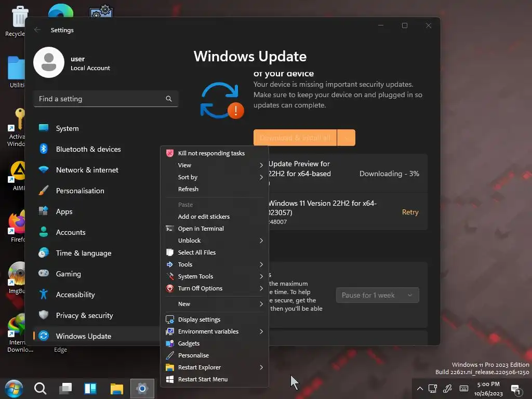The width and height of the screenshot is (532, 399).
Task: Open the Download & install all dropdown arrow
Action: 347,138
